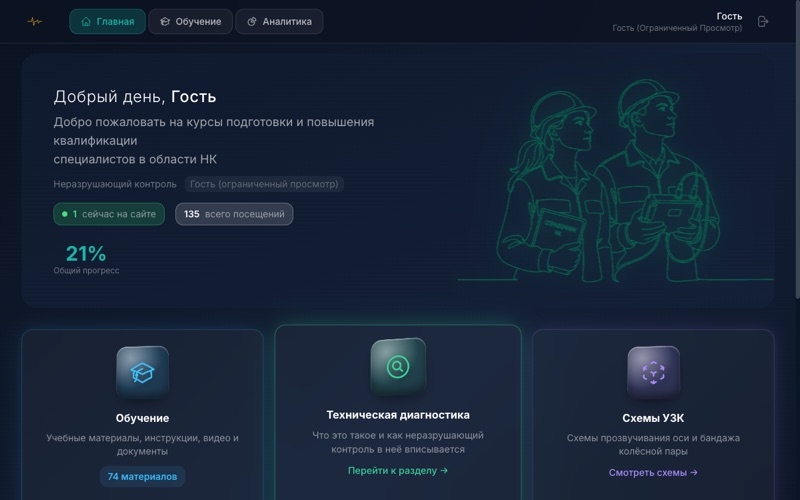
Task: Click the graduation cap icon on Обучение card
Action: pyautogui.click(x=142, y=372)
